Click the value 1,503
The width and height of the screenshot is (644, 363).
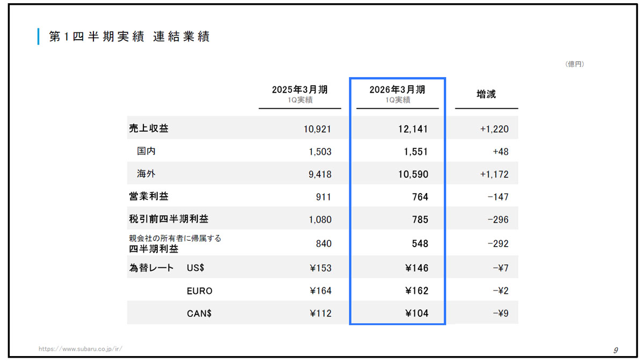point(320,152)
